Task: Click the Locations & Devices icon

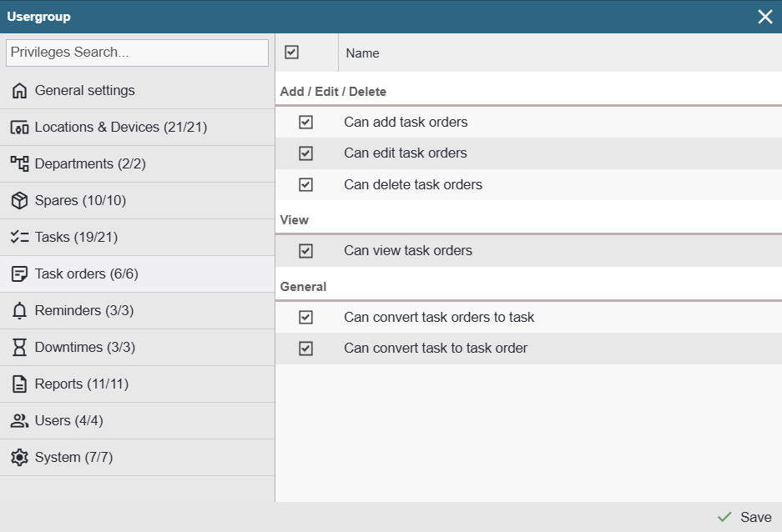Action: pos(19,128)
